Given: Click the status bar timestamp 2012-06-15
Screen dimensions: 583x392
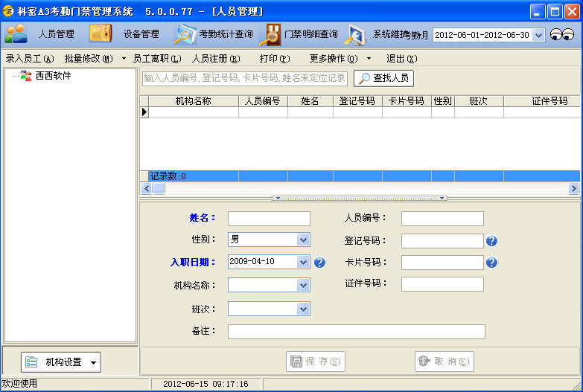Looking at the screenshot, I should (206, 385).
